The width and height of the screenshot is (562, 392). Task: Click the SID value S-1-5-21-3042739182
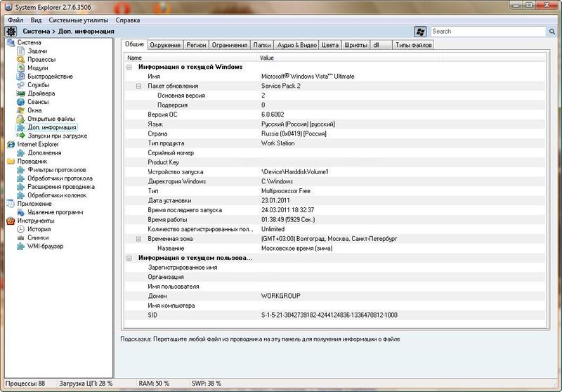(x=329, y=315)
